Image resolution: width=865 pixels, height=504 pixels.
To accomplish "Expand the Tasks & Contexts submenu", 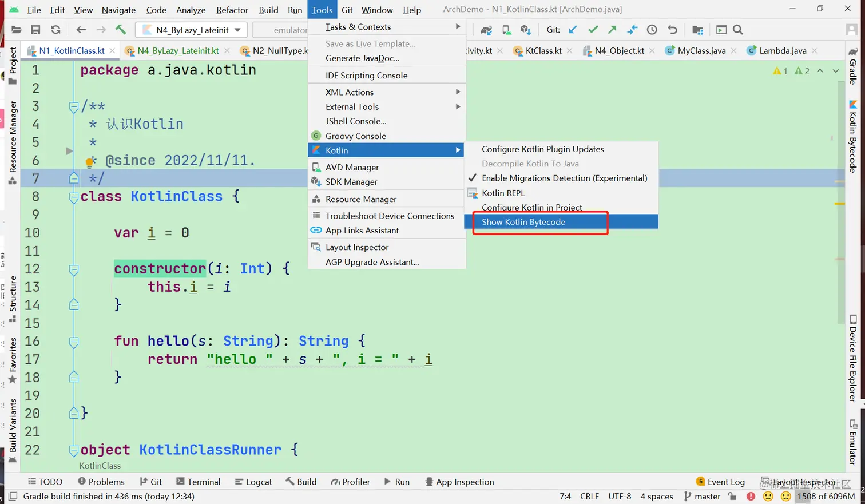I will (387, 27).
